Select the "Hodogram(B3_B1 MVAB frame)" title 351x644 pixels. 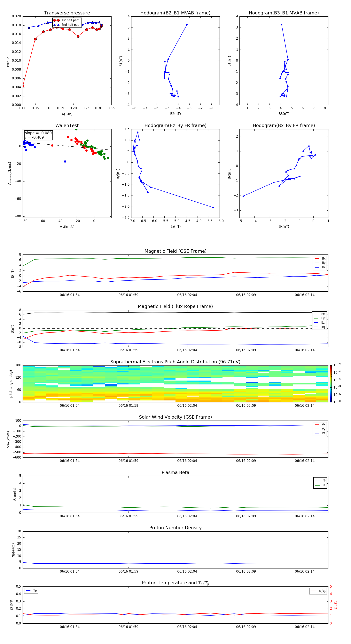(284, 13)
